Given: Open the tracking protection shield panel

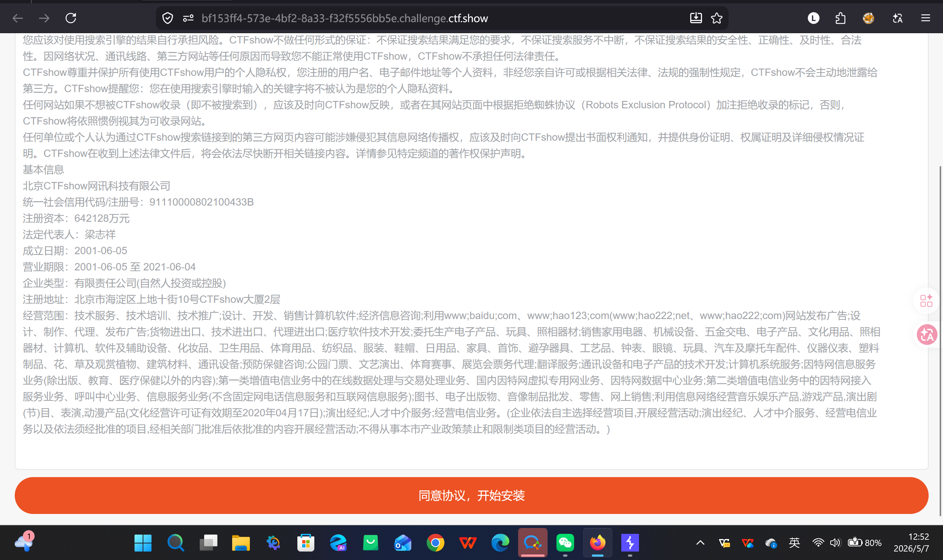Looking at the screenshot, I should 168,18.
